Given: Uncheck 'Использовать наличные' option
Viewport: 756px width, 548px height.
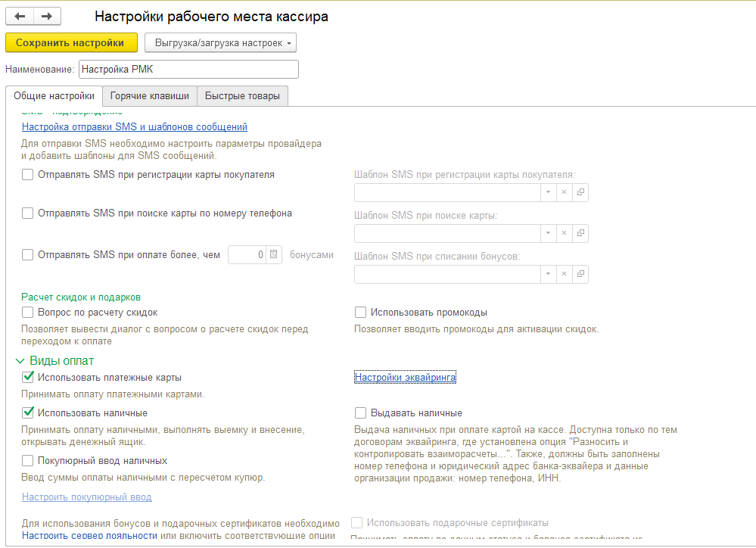Looking at the screenshot, I should point(27,413).
